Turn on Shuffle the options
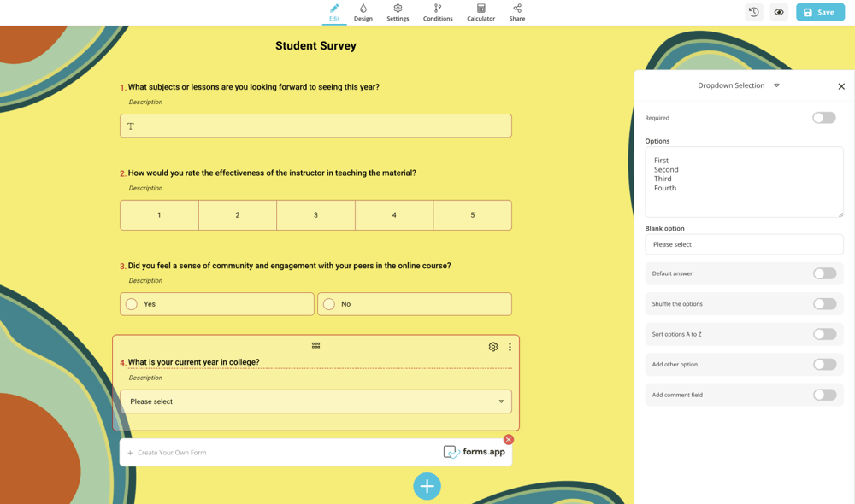The image size is (855, 504). [x=824, y=304]
